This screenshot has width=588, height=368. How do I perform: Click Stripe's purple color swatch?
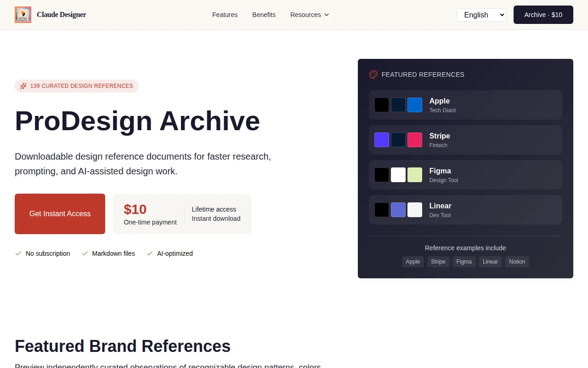(382, 140)
